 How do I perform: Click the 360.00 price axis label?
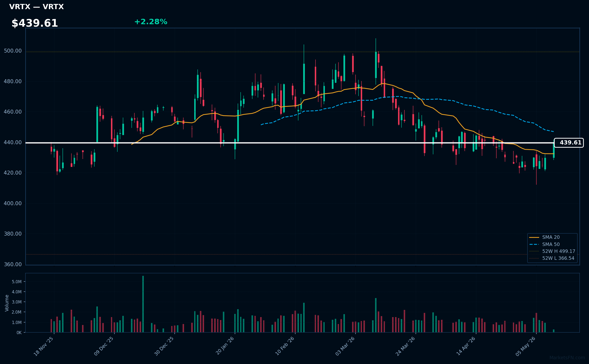[13, 264]
